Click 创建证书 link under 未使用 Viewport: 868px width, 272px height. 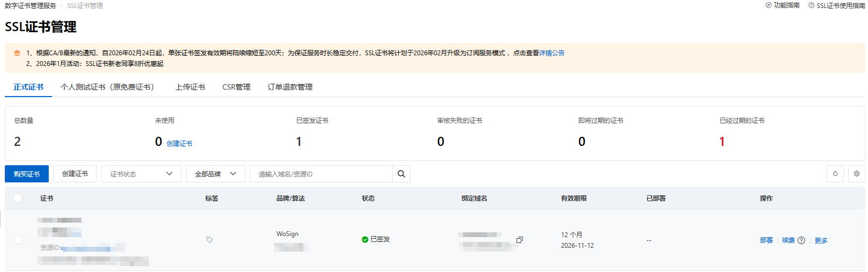[x=179, y=143]
